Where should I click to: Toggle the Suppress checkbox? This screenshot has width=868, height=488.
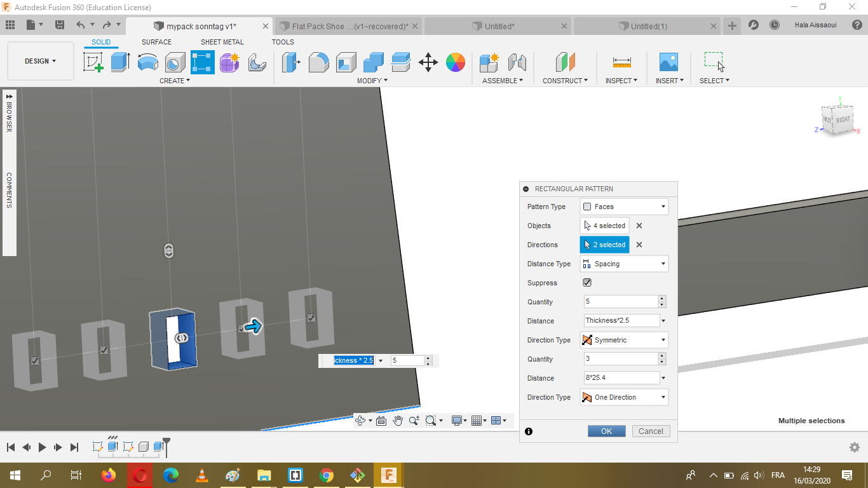click(x=587, y=283)
